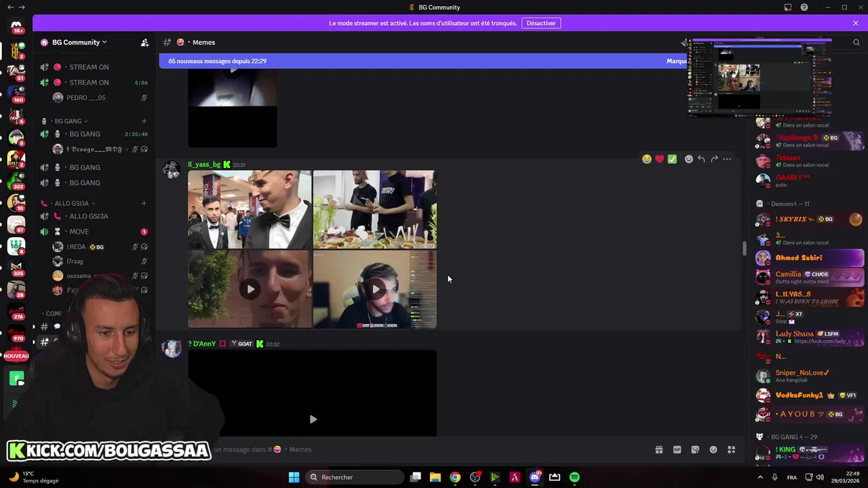Open the ALLO GSI3A voice channel
Viewport: 868px width, 488px height.
[94, 216]
